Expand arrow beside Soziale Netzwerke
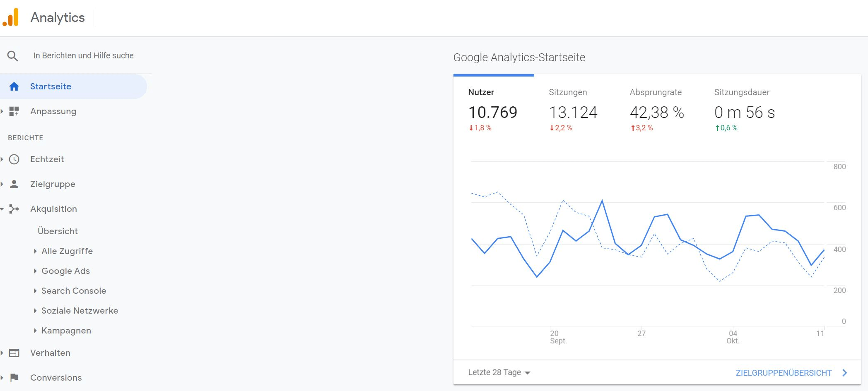 35,311
